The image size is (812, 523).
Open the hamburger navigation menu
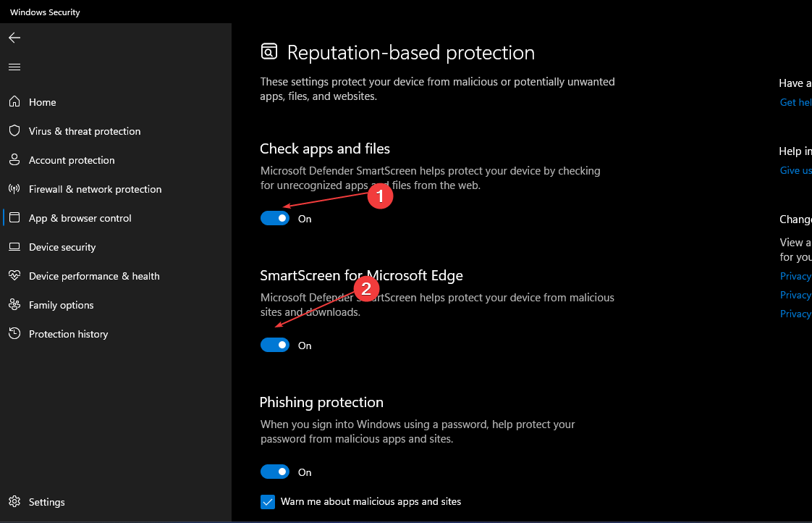[x=14, y=67]
